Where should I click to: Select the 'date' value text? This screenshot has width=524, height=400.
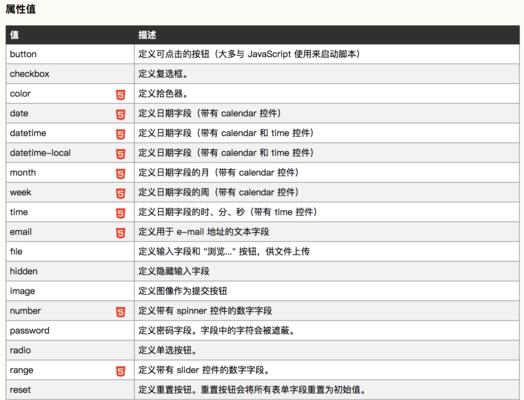click(19, 113)
